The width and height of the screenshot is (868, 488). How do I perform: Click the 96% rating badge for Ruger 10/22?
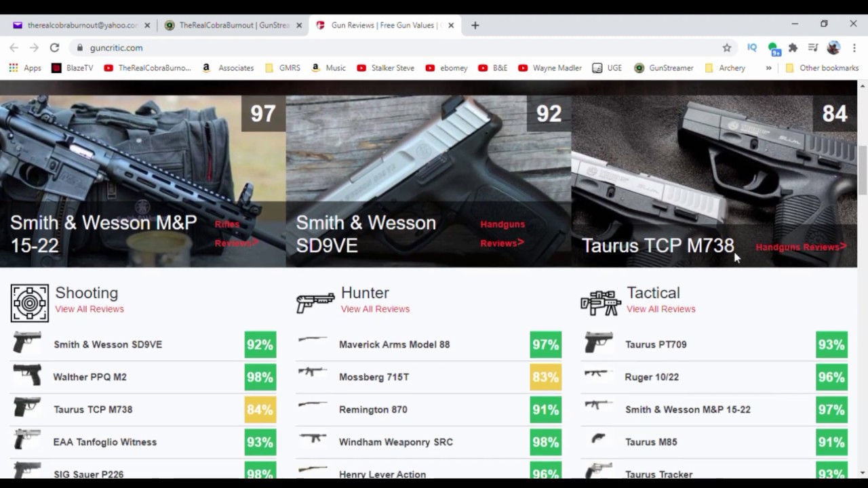point(831,377)
